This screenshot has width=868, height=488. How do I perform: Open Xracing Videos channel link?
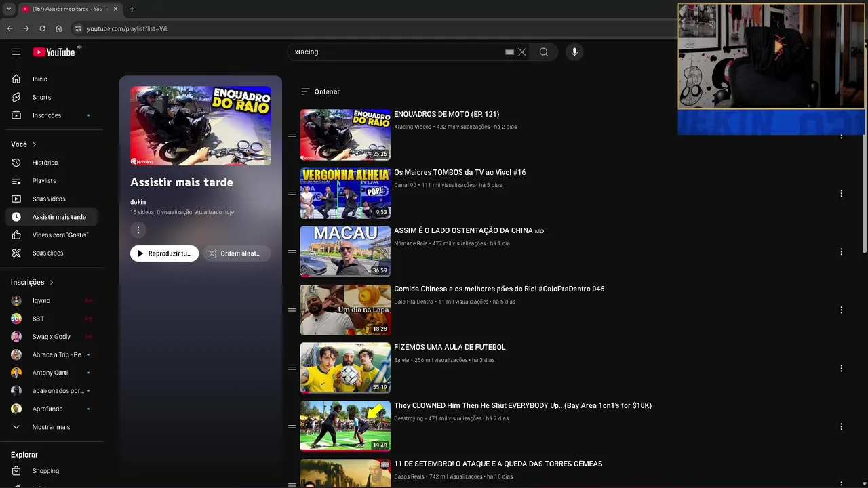coord(413,127)
